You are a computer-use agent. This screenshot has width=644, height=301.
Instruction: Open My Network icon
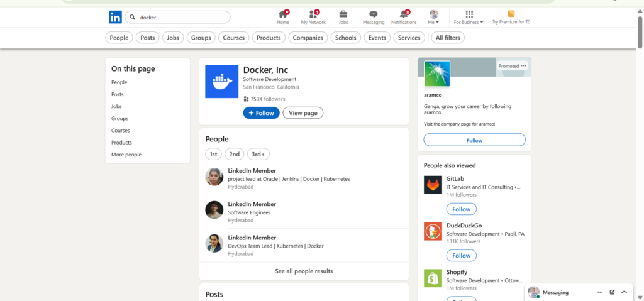click(313, 14)
